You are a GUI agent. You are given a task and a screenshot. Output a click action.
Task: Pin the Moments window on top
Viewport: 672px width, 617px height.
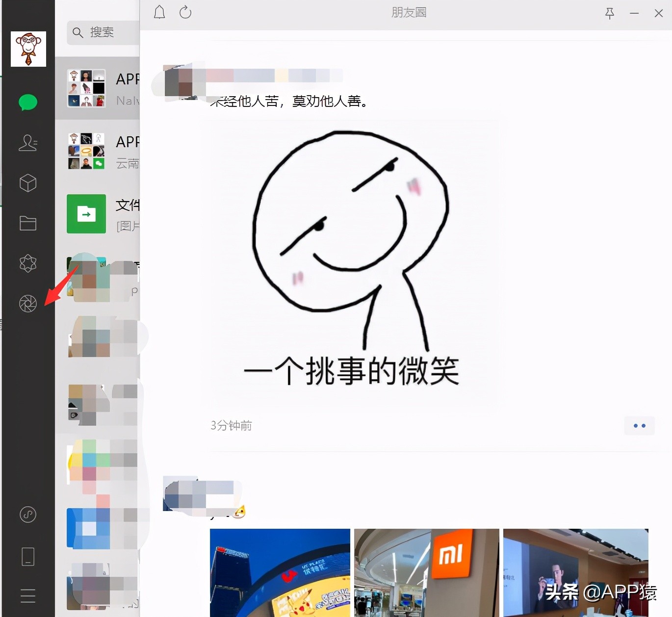click(x=610, y=14)
